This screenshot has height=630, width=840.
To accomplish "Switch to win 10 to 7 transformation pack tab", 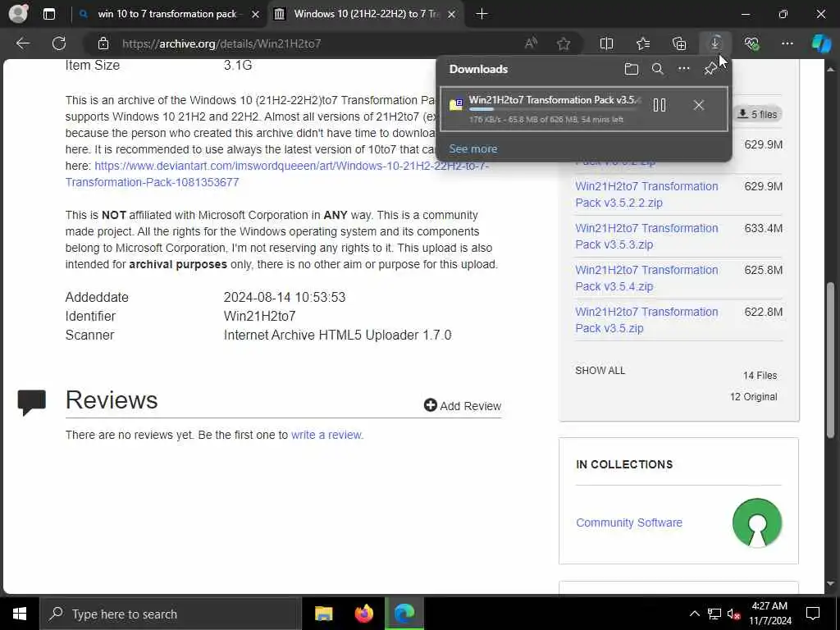I will (x=167, y=14).
